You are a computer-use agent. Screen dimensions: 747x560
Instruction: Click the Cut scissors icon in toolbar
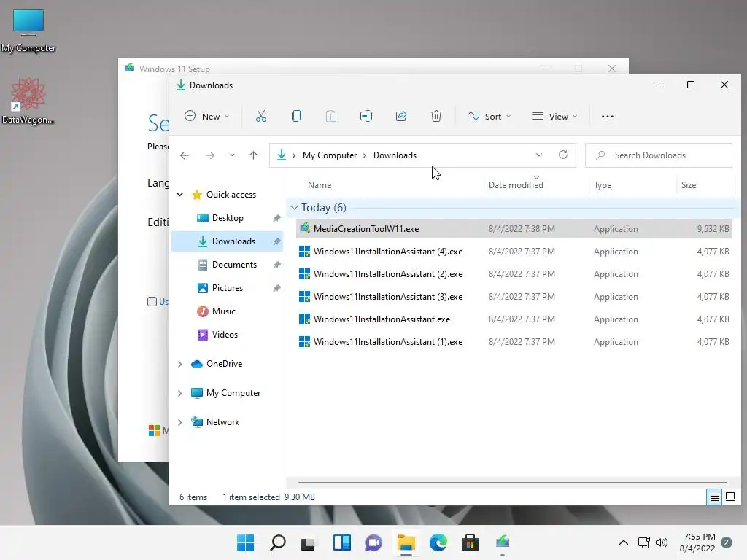[260, 116]
